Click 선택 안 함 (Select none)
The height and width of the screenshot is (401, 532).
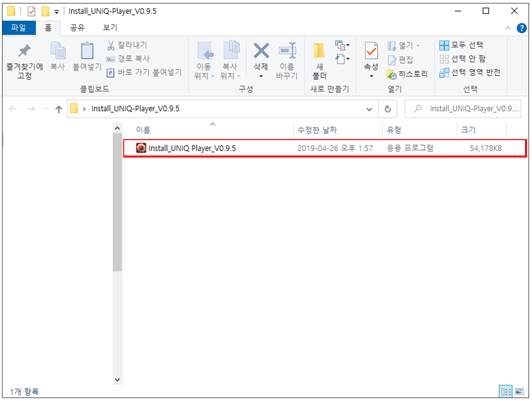click(x=462, y=59)
